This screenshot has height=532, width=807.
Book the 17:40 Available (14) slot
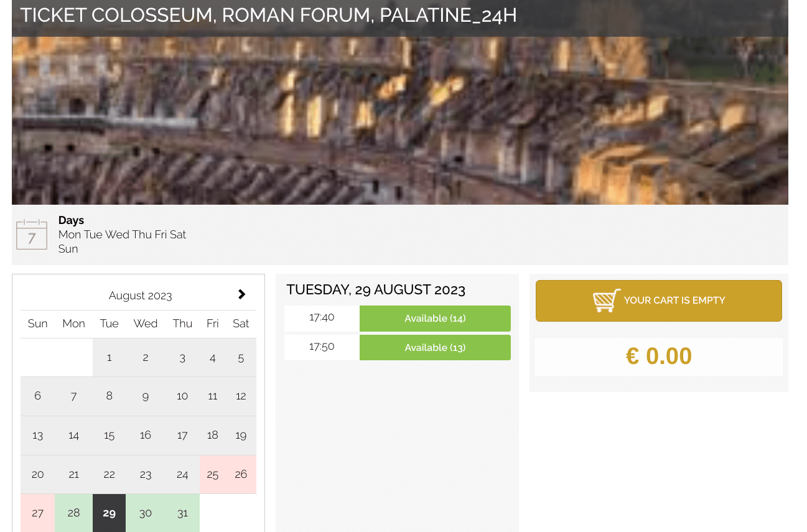pos(435,319)
